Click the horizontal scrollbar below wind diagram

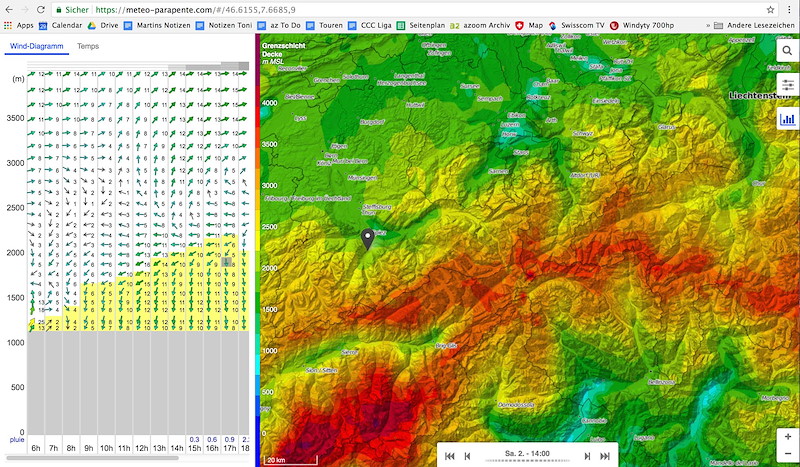[93, 458]
